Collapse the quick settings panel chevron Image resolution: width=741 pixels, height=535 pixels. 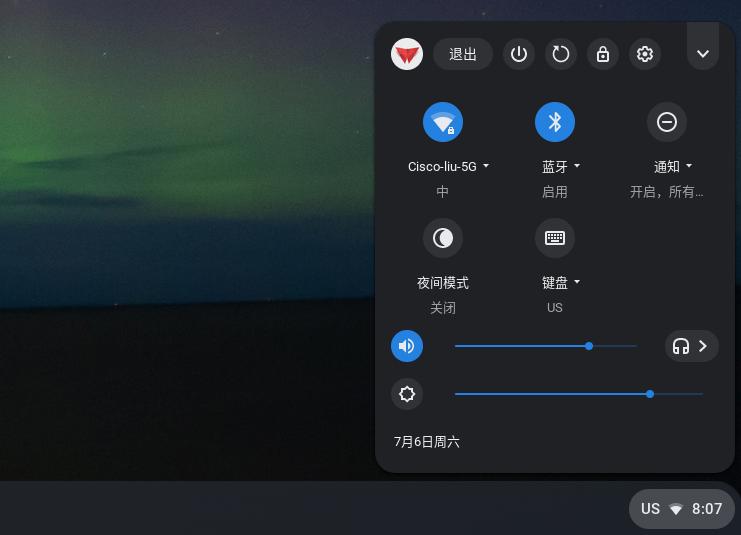703,54
